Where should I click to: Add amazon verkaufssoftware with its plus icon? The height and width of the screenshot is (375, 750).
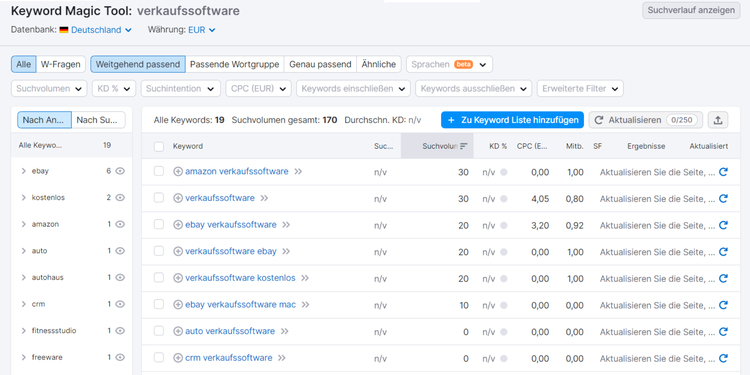click(x=178, y=171)
